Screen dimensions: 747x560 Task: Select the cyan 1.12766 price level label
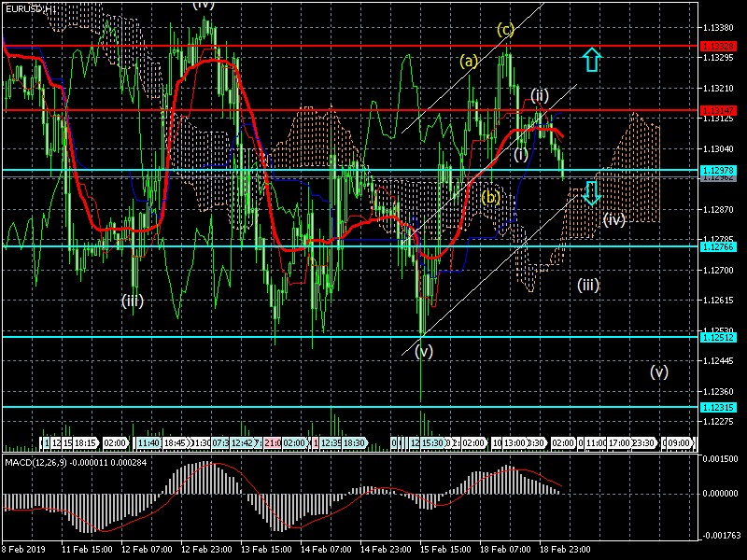tap(719, 246)
